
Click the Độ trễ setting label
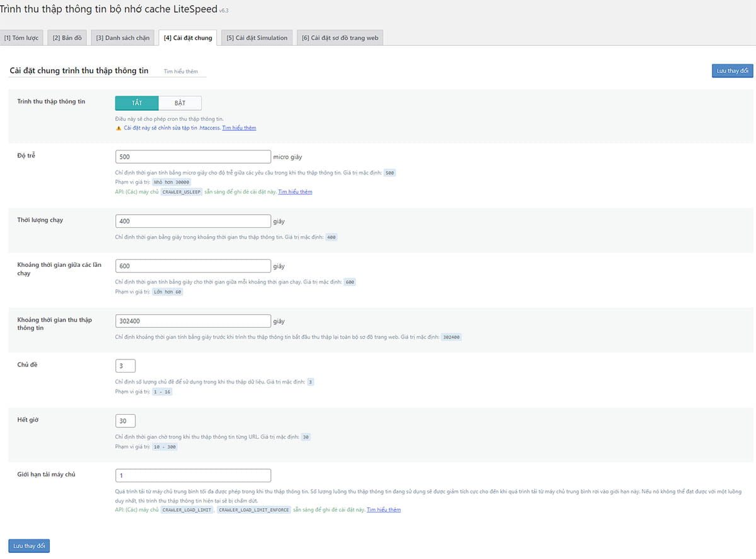coord(26,155)
